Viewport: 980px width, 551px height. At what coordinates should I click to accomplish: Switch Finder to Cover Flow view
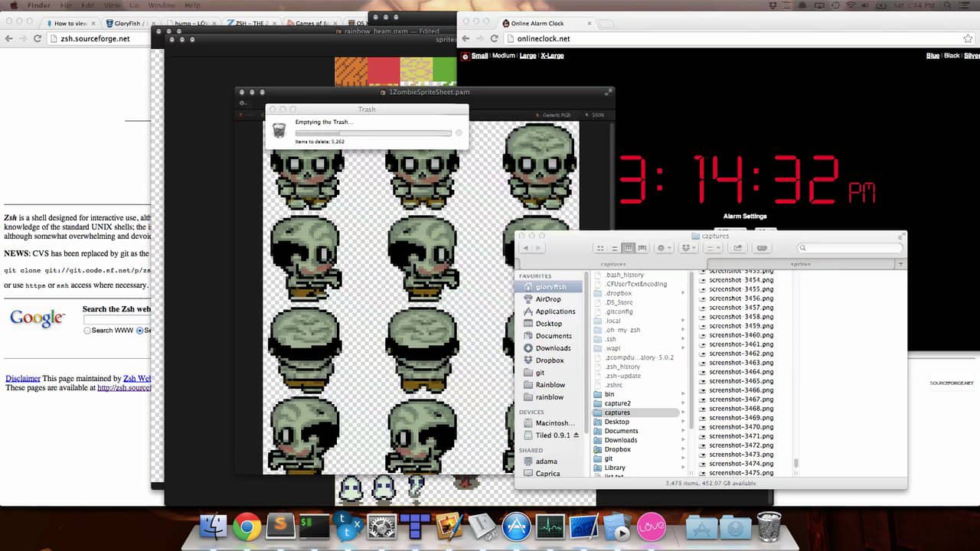(642, 248)
